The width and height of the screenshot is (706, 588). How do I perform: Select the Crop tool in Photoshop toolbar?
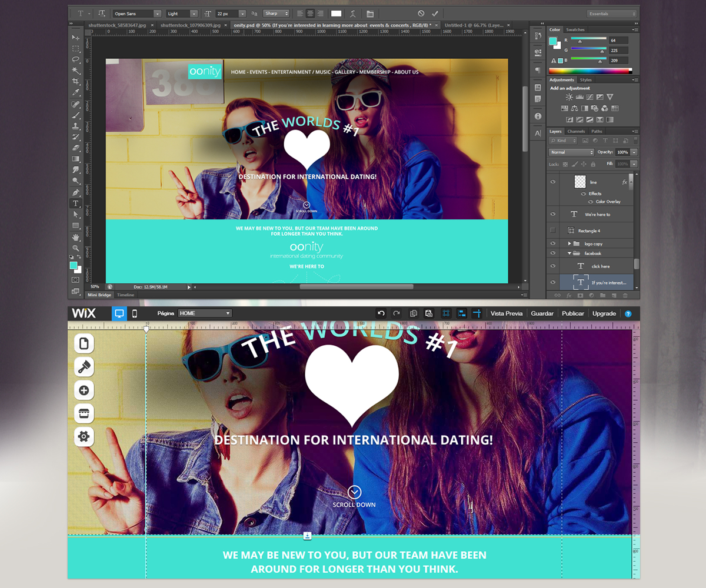pyautogui.click(x=76, y=82)
